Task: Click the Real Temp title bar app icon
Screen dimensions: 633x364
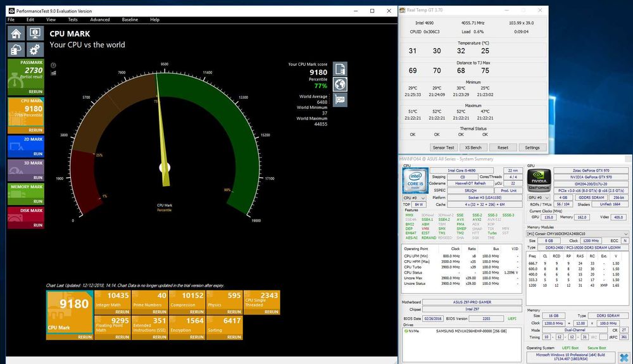Action: tap(402, 10)
